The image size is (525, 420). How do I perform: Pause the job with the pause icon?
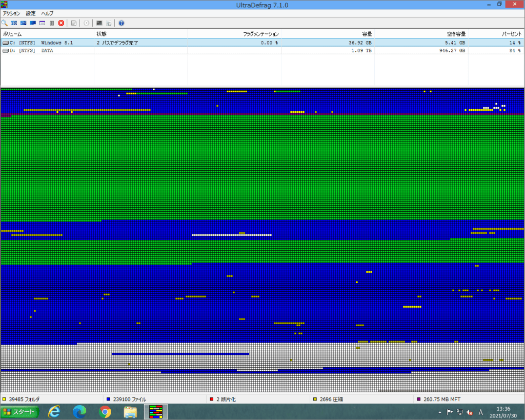coord(52,23)
